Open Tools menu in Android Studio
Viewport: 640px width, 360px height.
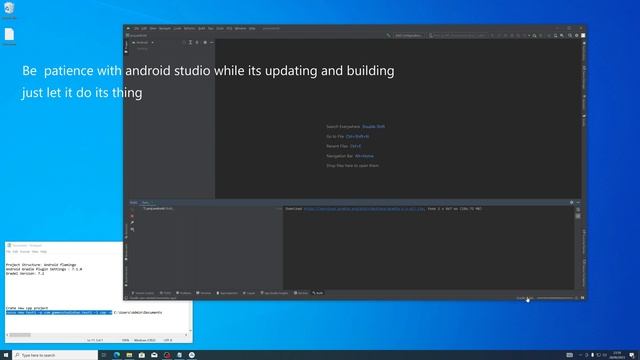(x=220, y=29)
